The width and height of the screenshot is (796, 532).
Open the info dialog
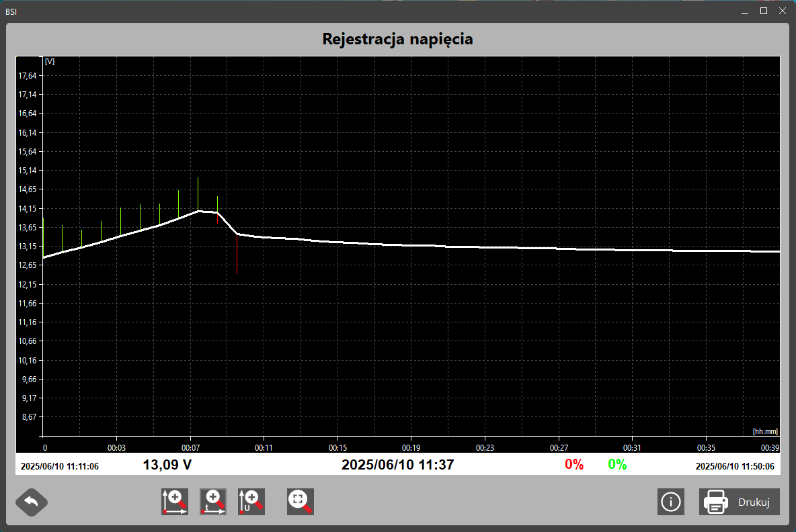tap(670, 502)
